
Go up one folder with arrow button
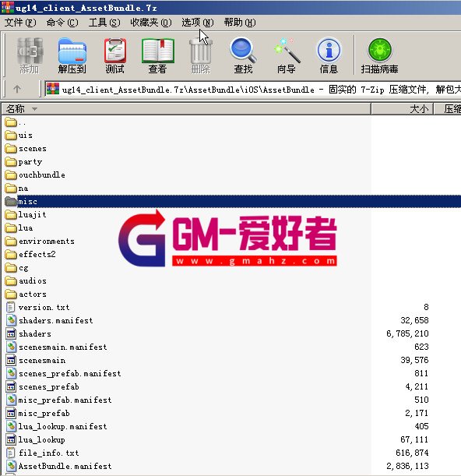17,89
